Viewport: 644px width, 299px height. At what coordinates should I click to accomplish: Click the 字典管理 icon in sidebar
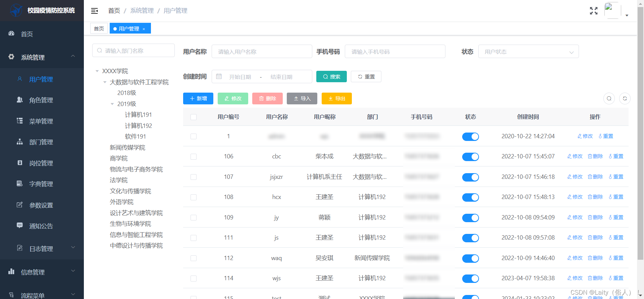[20, 184]
